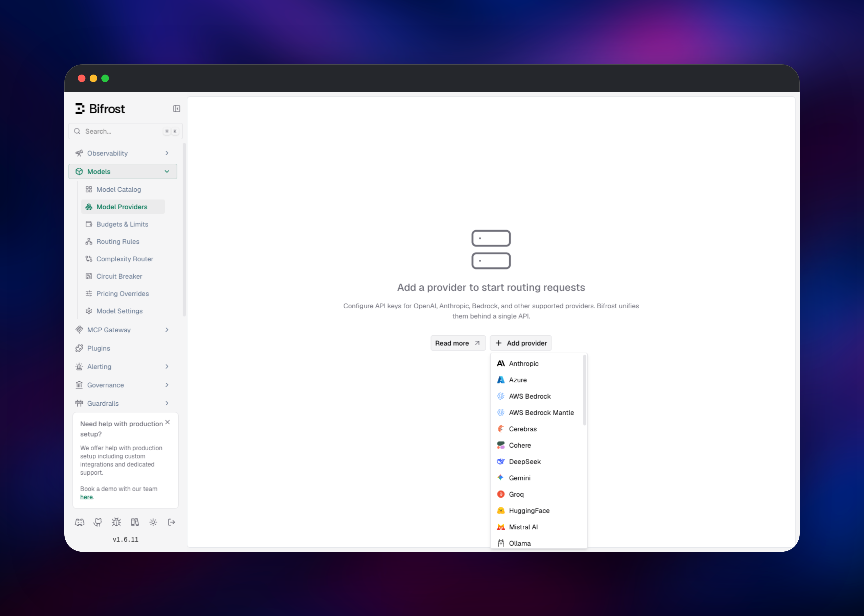864x616 pixels.
Task: Click the bug report icon
Action: click(116, 522)
